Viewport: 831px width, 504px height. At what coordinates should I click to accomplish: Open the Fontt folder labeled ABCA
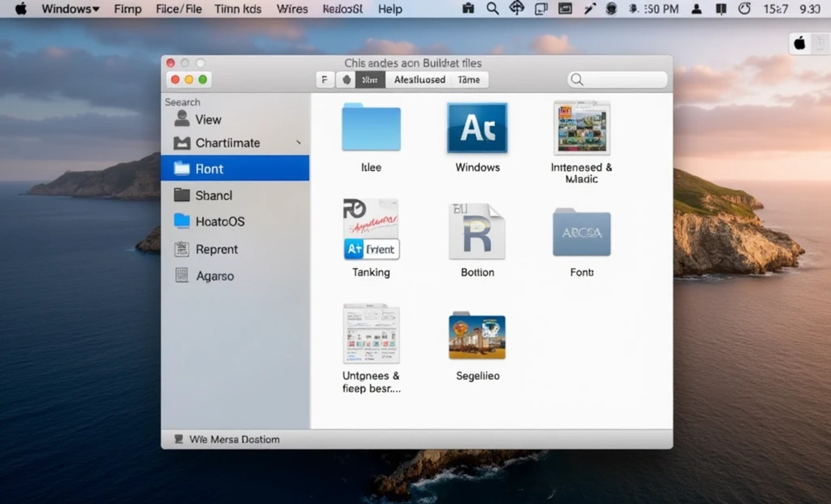582,233
